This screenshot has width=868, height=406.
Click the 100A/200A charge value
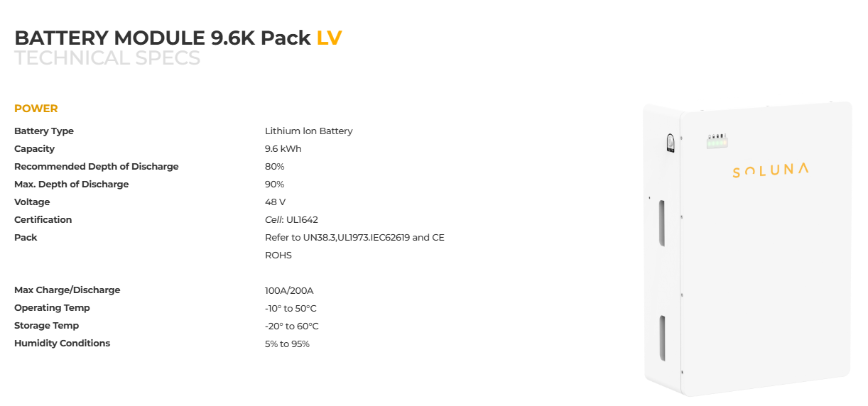289,290
